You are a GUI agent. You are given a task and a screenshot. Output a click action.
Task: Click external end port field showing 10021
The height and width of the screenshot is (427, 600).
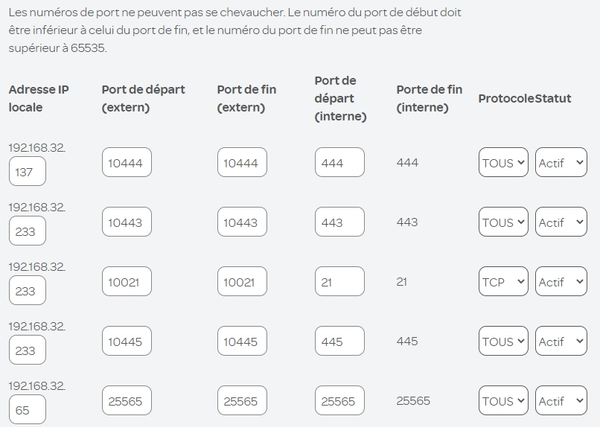coord(242,282)
